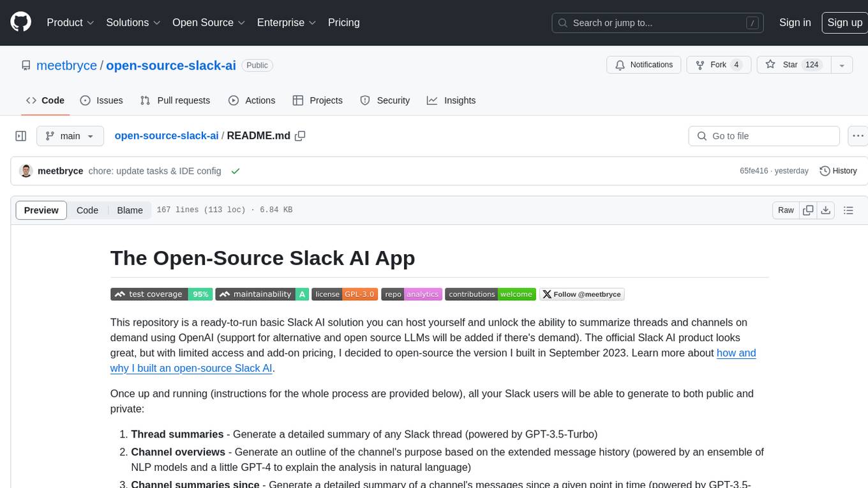Click the contributions welcome badge
Screen dimensions: 868x488
tap(491, 294)
